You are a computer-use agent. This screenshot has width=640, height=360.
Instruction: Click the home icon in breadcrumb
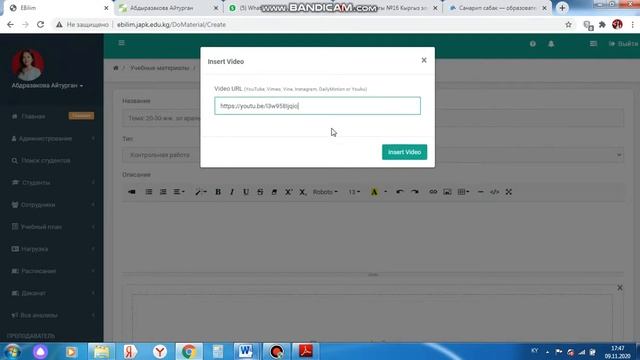pos(116,68)
